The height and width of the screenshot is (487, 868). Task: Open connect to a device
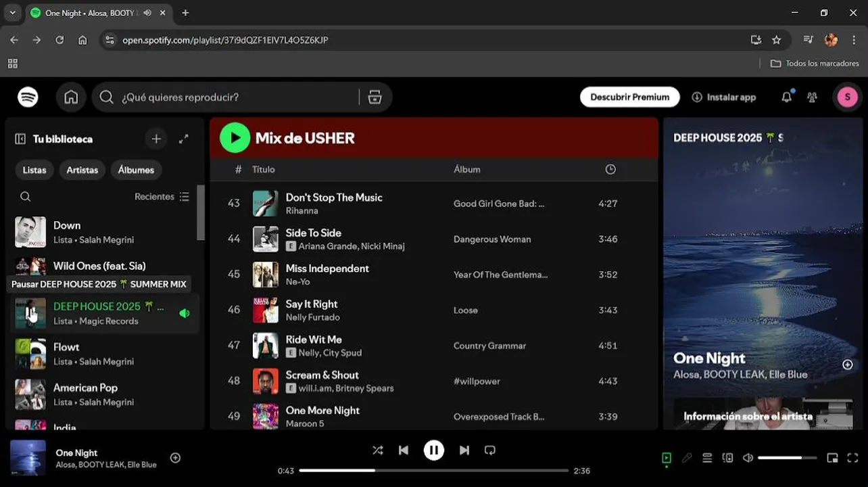(727, 458)
